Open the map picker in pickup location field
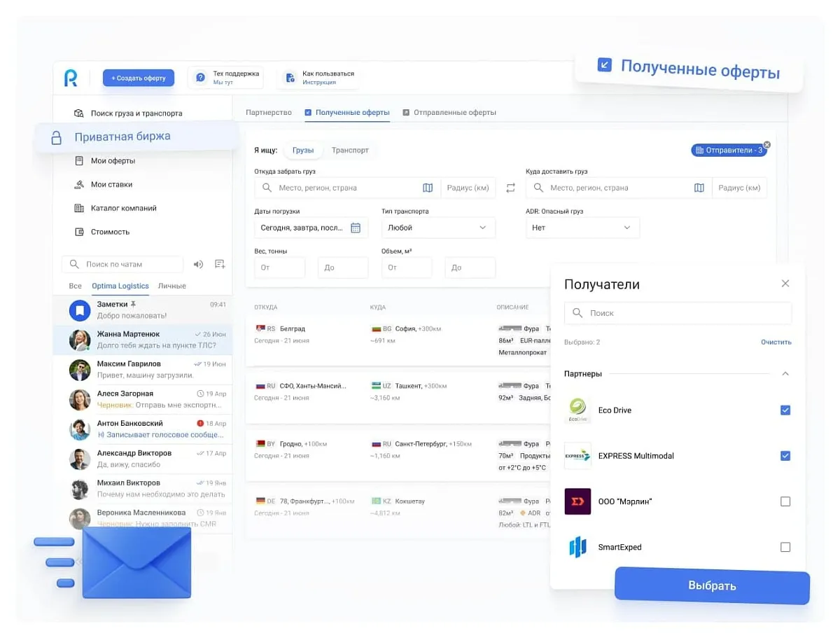840x638 pixels. (428, 188)
